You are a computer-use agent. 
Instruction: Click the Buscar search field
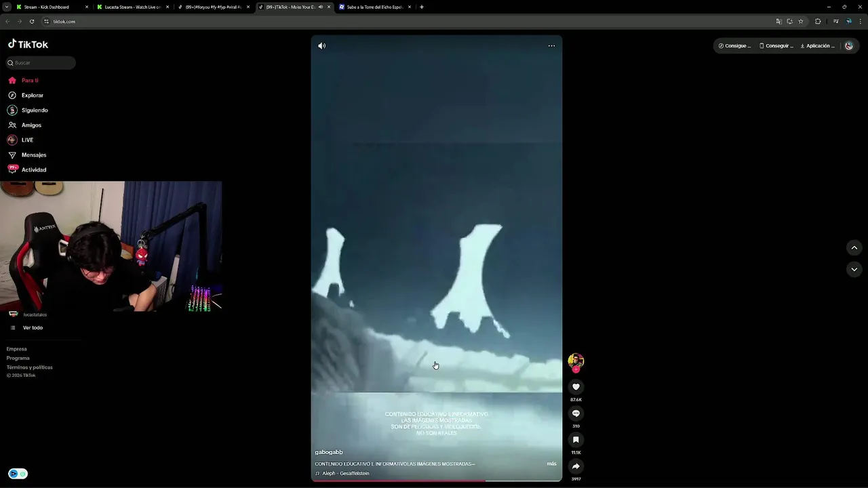pyautogui.click(x=41, y=63)
